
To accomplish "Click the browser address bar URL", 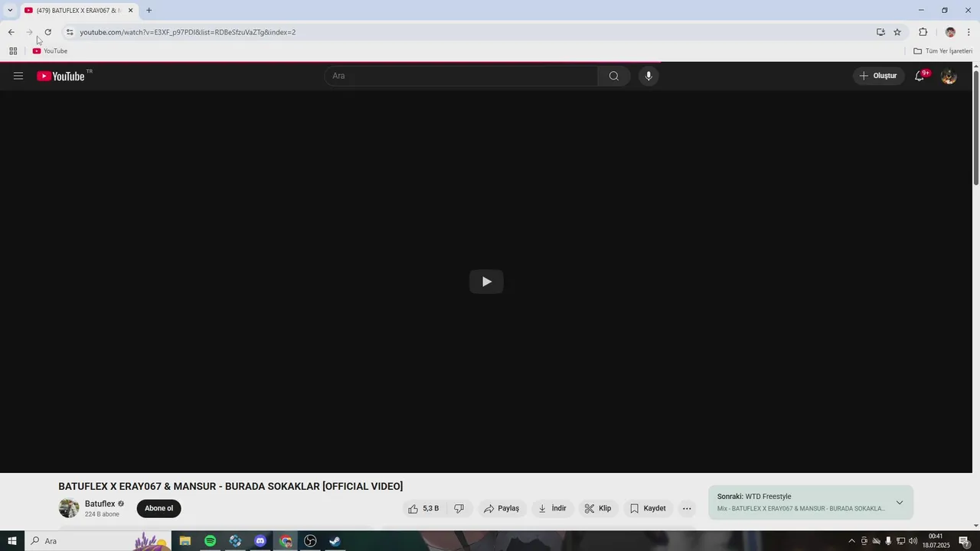I will (x=188, y=32).
